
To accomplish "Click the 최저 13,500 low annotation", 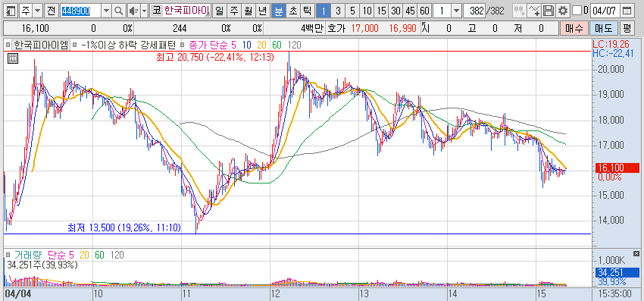I will [124, 227].
